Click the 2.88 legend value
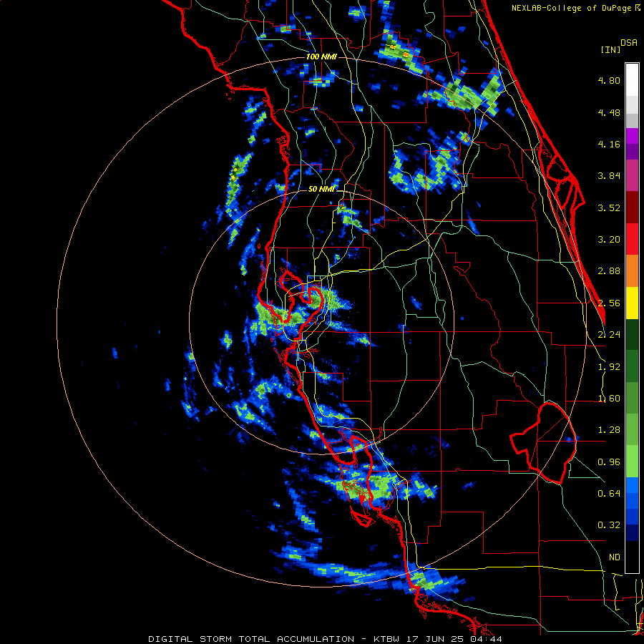Screen dimensions: 644x644 point(609,271)
